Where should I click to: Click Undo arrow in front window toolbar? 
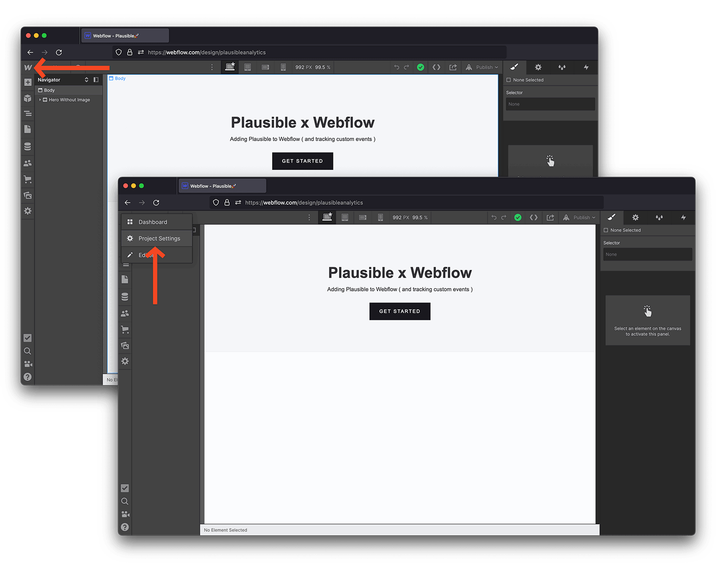click(494, 218)
